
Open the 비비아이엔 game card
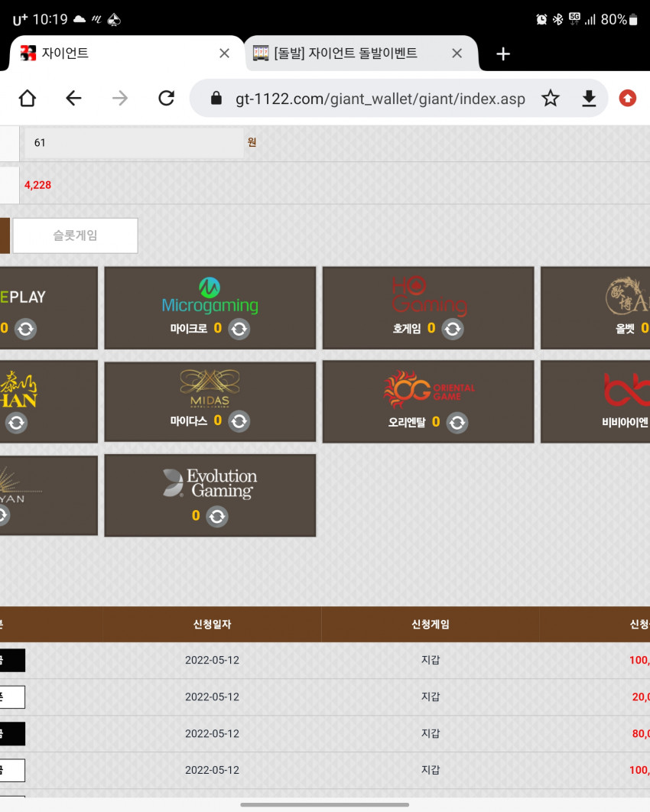pos(596,402)
